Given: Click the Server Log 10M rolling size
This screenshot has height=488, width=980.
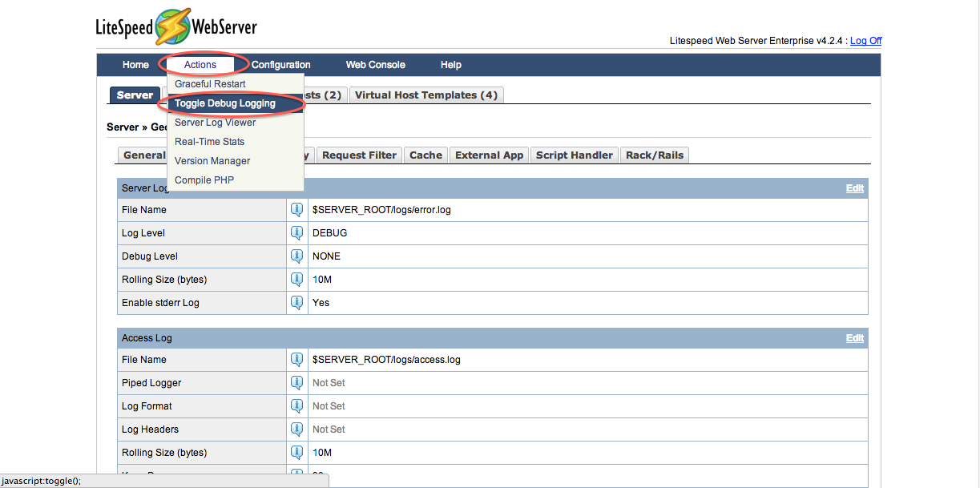Looking at the screenshot, I should (x=321, y=280).
